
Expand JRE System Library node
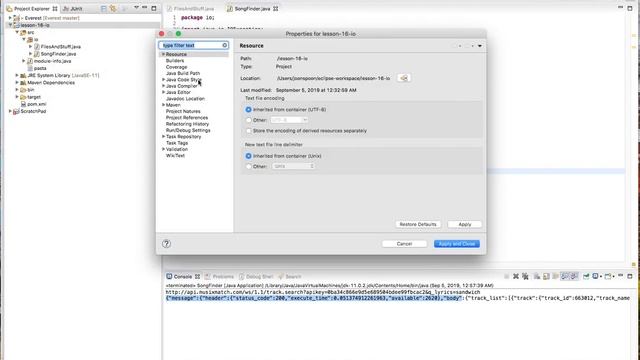point(17,76)
